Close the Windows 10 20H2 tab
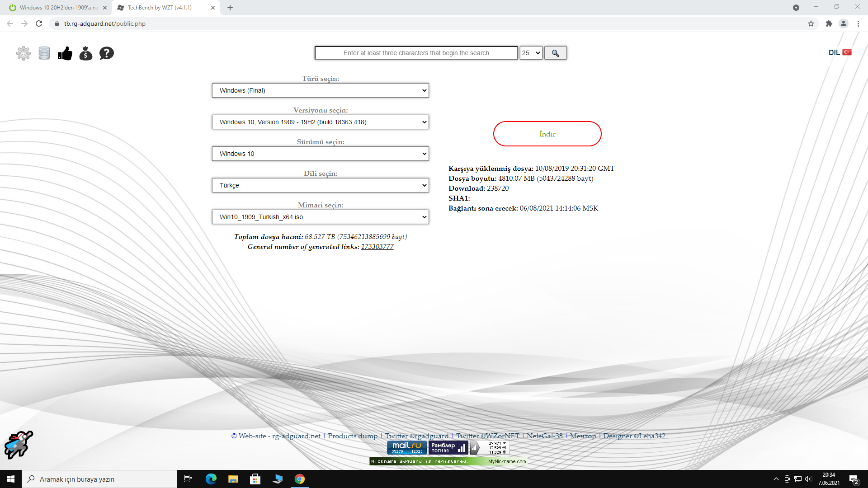 [105, 8]
